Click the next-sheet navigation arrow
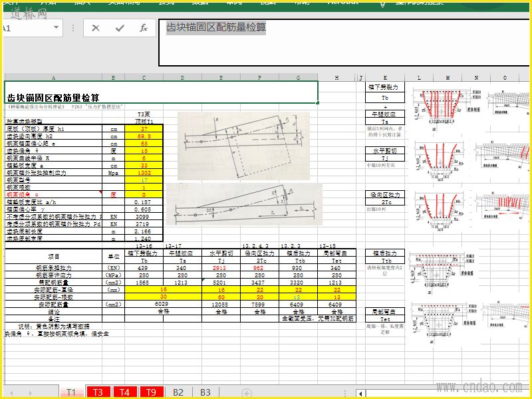The image size is (532, 399). [30, 393]
